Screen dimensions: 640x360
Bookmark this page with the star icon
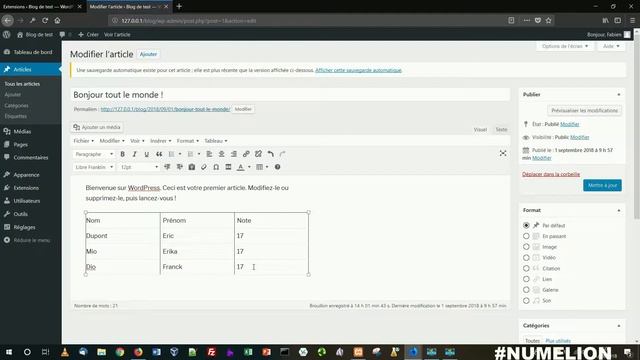point(549,20)
